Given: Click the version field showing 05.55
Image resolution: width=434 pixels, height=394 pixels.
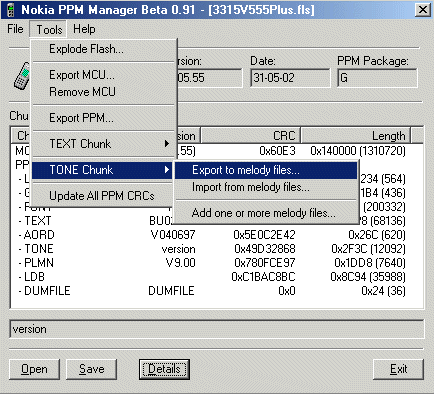Looking at the screenshot, I should (x=209, y=78).
